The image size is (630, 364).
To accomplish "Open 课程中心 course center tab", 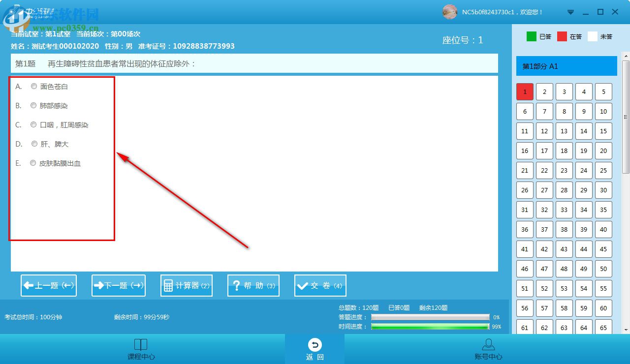I will click(141, 349).
